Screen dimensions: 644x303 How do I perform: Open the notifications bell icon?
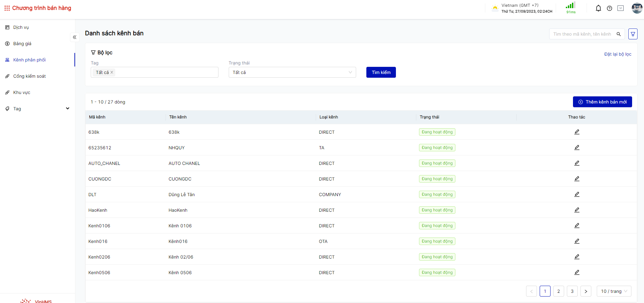coord(598,8)
